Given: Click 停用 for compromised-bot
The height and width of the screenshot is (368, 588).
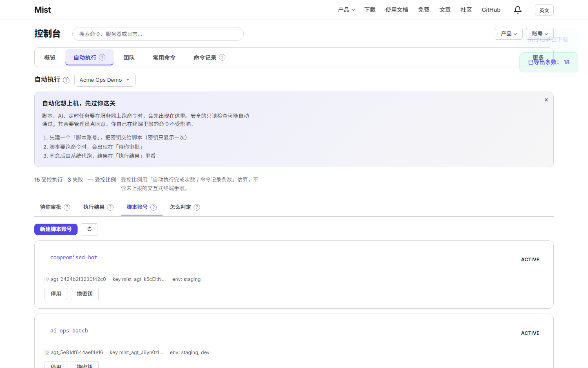Looking at the screenshot, I should [56, 294].
